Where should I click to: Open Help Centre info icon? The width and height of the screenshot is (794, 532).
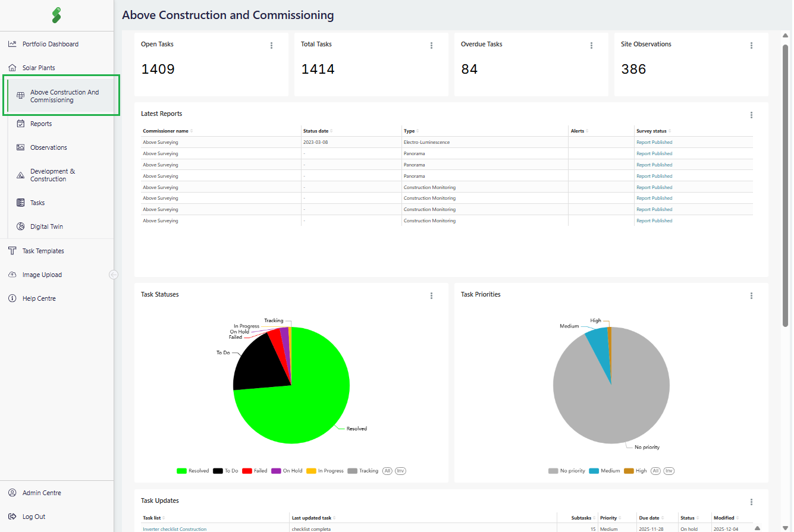click(12, 298)
